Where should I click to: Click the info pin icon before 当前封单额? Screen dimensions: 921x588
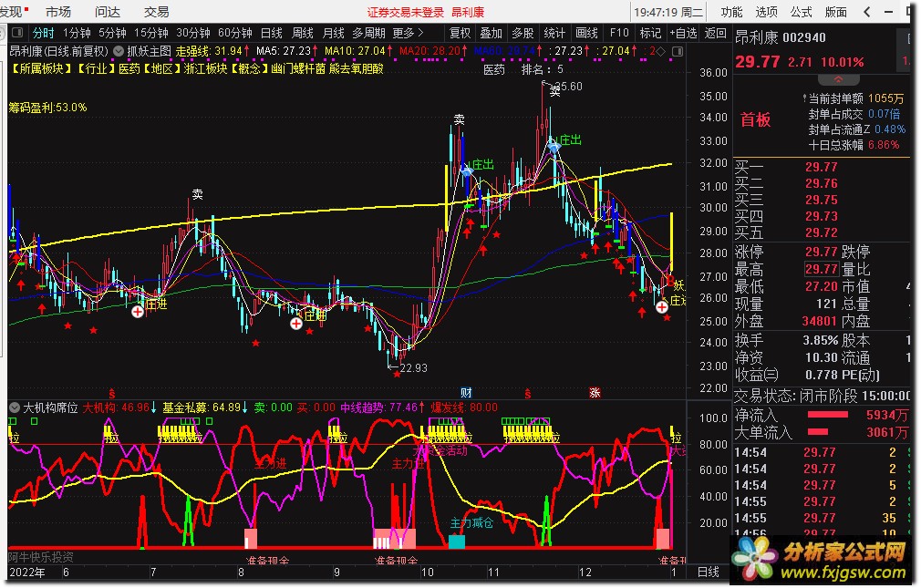coord(804,98)
